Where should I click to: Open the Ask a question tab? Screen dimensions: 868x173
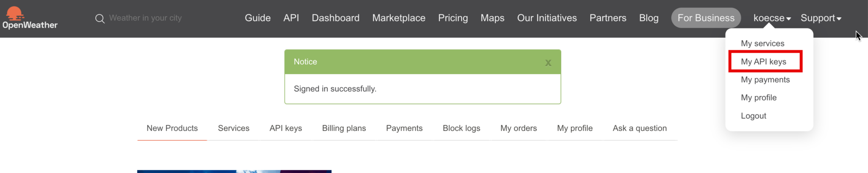tap(640, 128)
